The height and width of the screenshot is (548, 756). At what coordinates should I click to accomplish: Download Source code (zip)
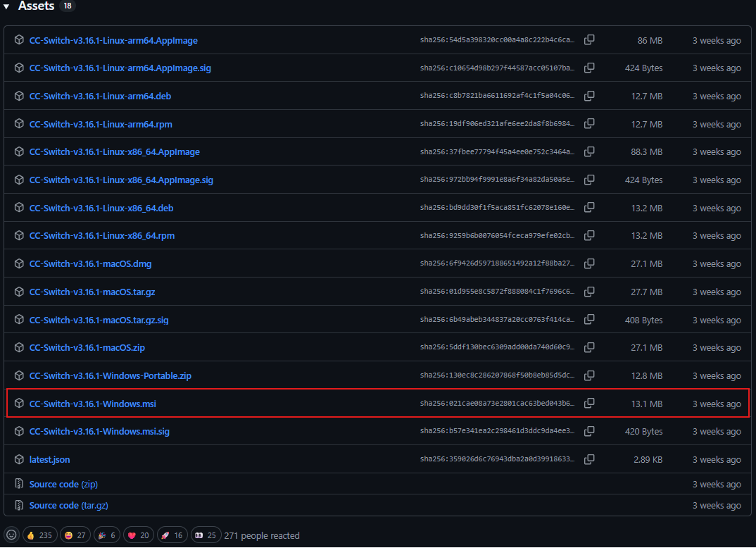[x=63, y=485]
